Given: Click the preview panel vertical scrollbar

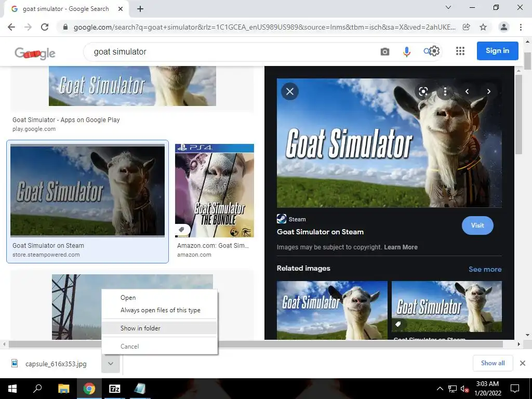Looking at the screenshot, I should pos(518,115).
